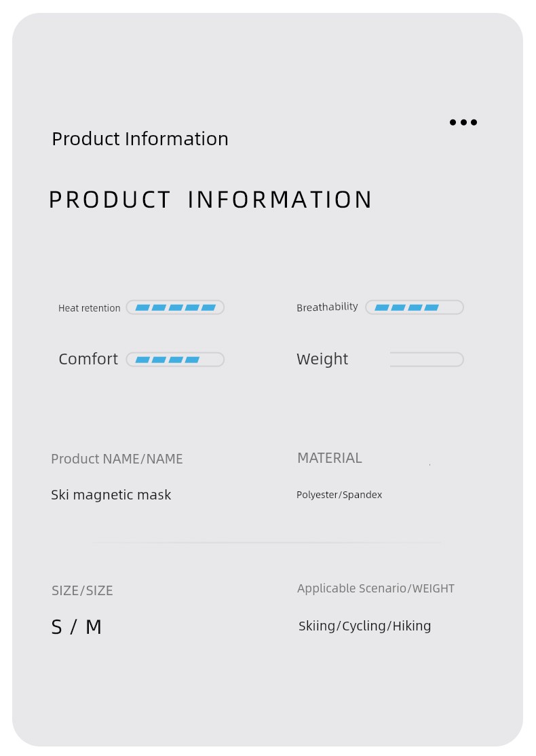Click the empty Weight rating bar
The image size is (536, 756).
click(427, 360)
